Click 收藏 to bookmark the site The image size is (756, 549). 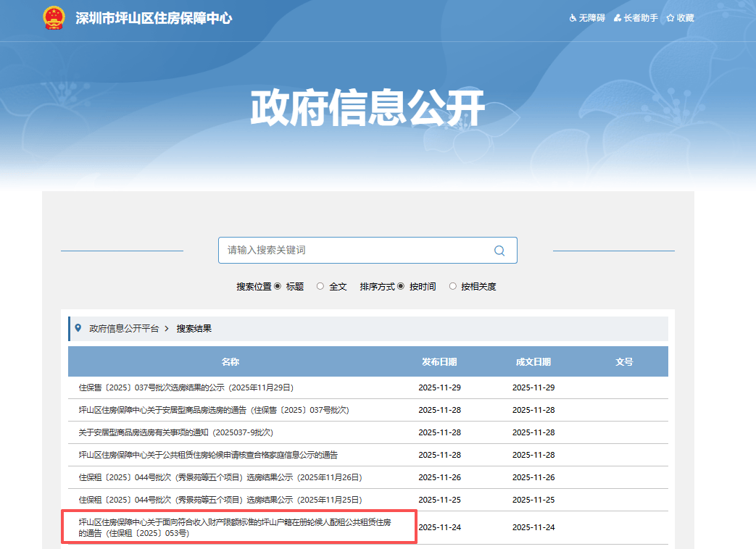(x=680, y=18)
